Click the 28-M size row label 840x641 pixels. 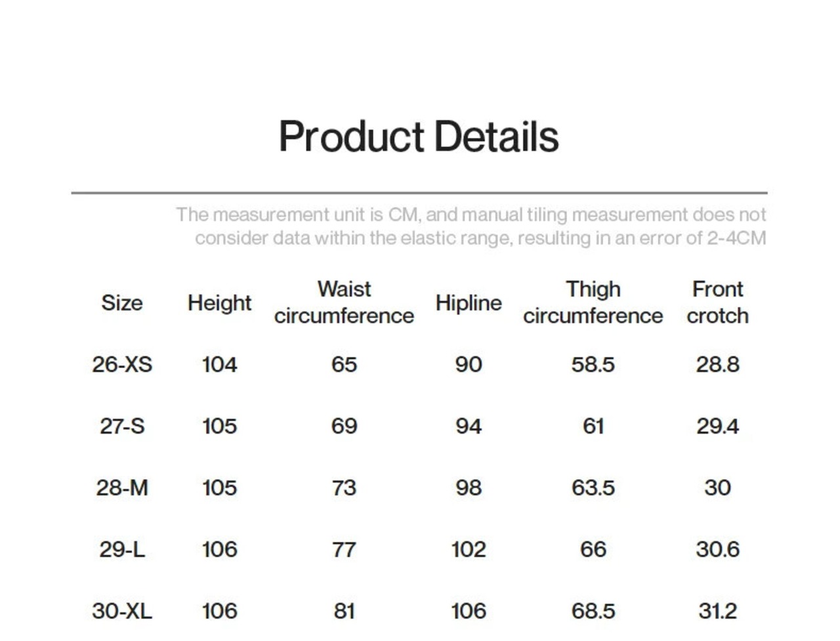point(122,487)
